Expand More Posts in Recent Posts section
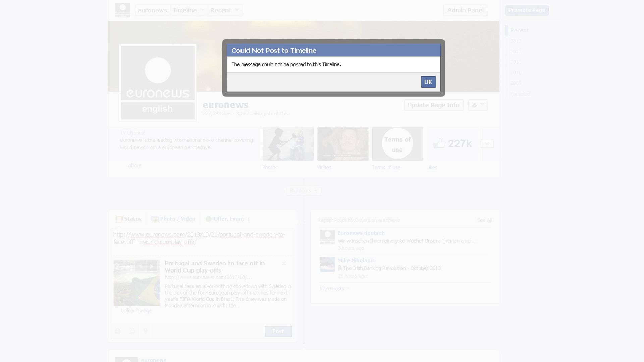 tap(332, 289)
